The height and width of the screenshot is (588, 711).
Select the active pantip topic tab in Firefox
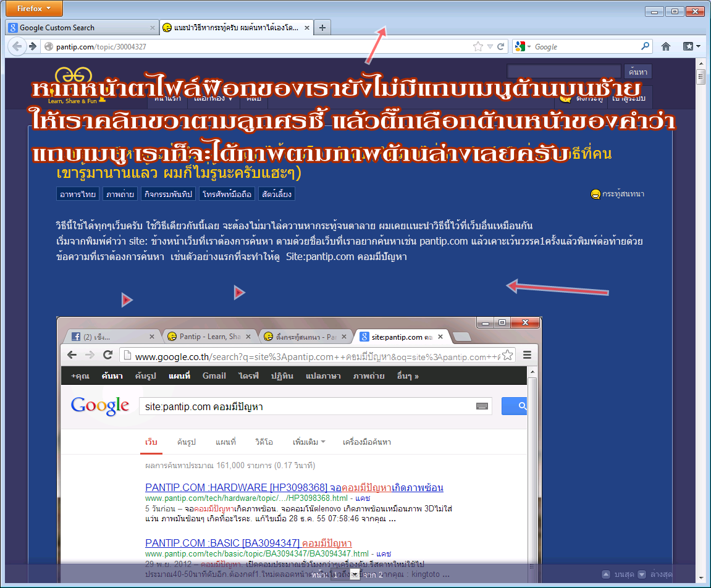click(x=236, y=28)
